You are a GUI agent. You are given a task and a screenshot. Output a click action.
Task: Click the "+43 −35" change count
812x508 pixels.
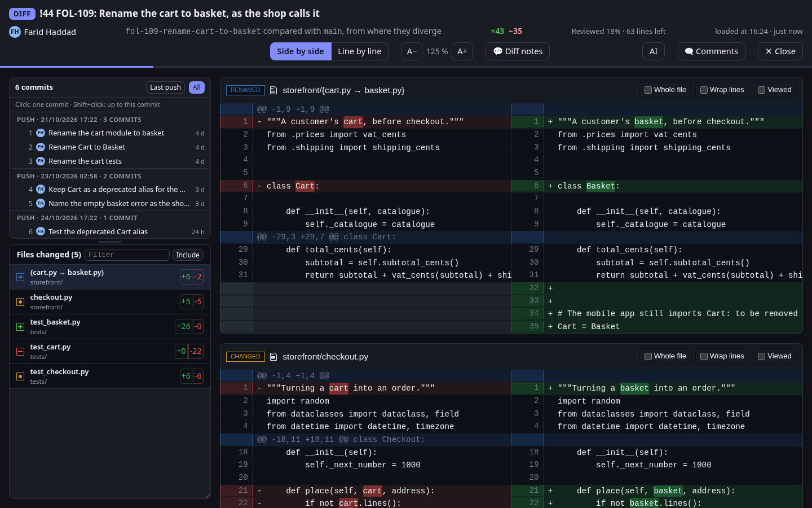(506, 32)
